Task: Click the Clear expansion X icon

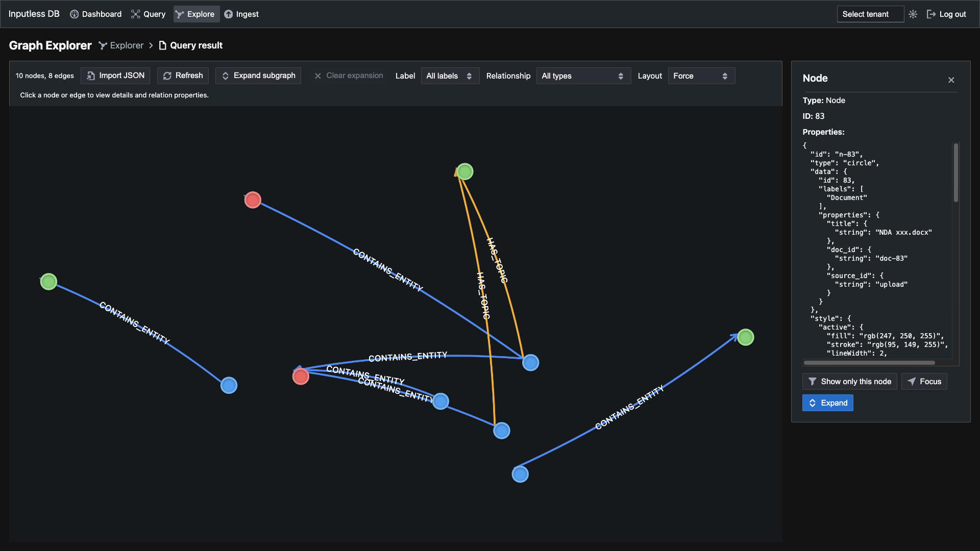Action: click(317, 76)
